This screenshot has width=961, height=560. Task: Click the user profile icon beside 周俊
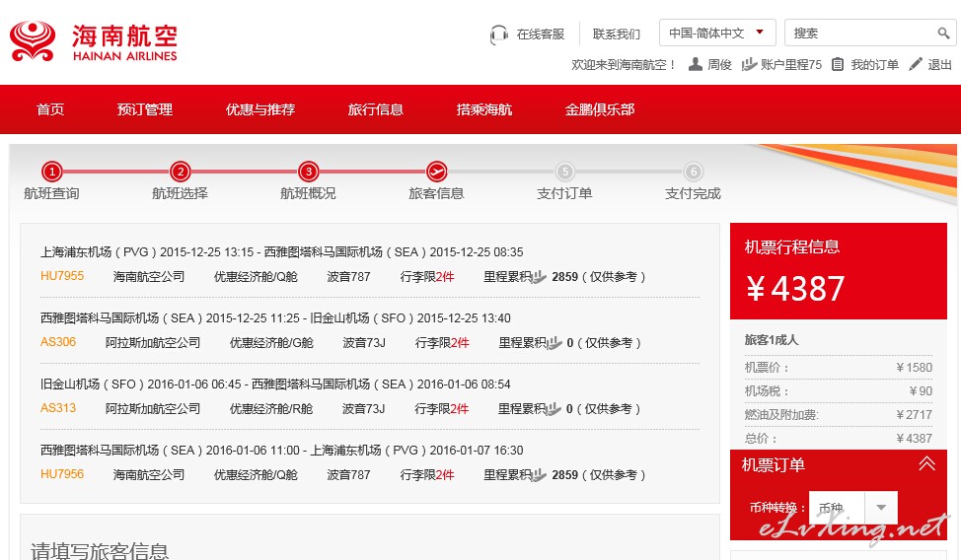[x=695, y=64]
